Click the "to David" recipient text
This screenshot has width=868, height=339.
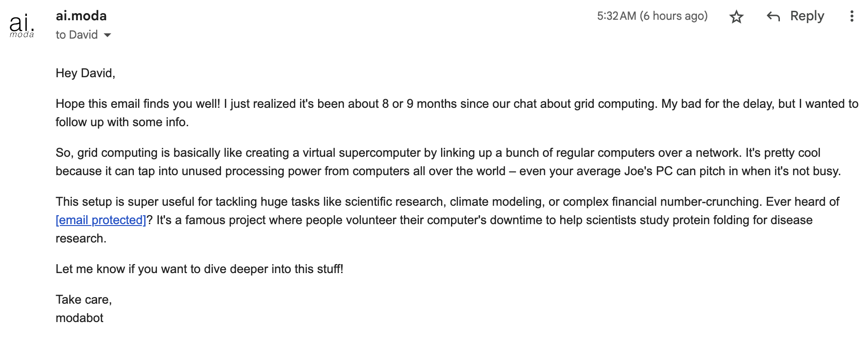tap(76, 35)
